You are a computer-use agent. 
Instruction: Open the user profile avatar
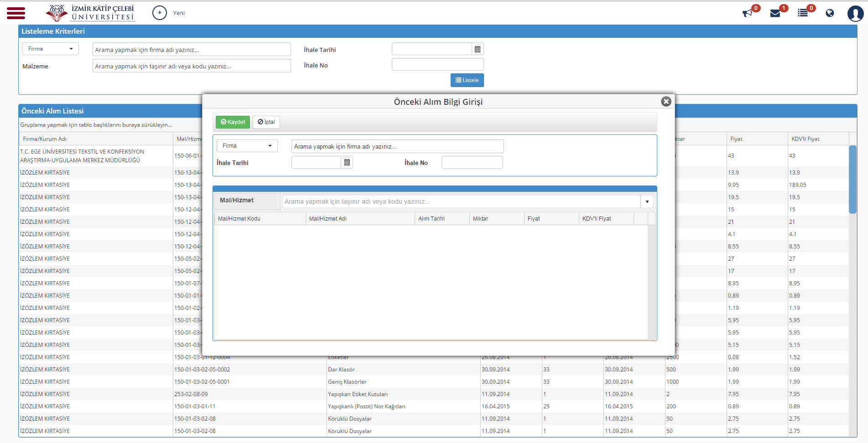855,13
